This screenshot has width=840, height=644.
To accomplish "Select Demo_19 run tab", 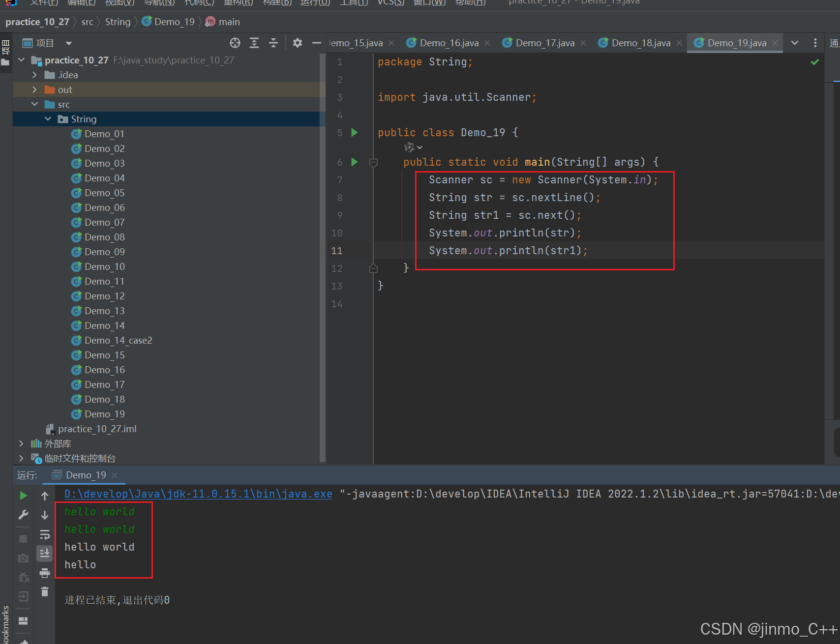I will [85, 475].
